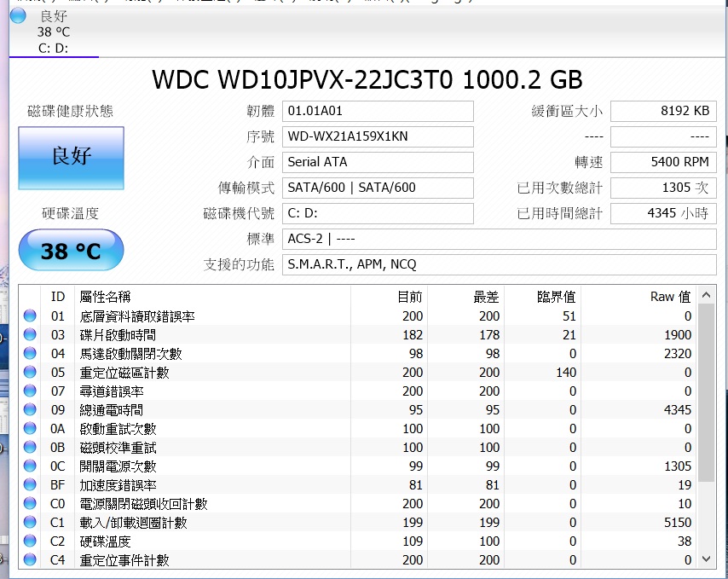Viewport: 728px width, 579px height.
Task: Click the status orb for attribute C2
Action: pos(30,541)
